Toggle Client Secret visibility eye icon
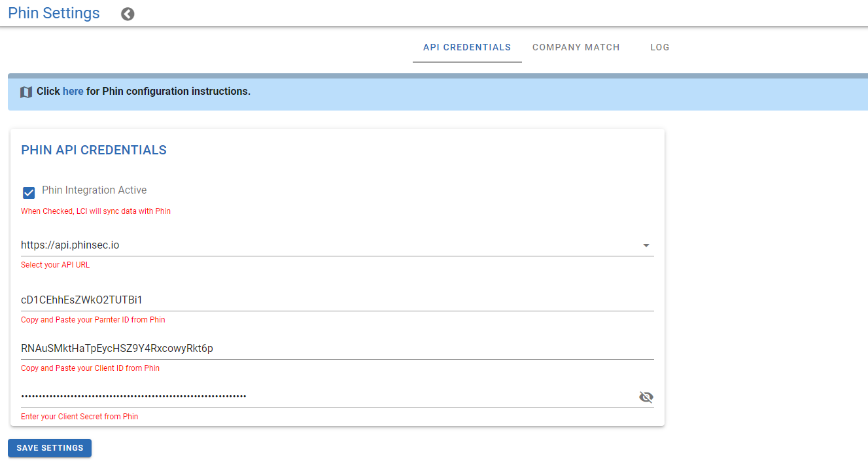 pyautogui.click(x=646, y=397)
